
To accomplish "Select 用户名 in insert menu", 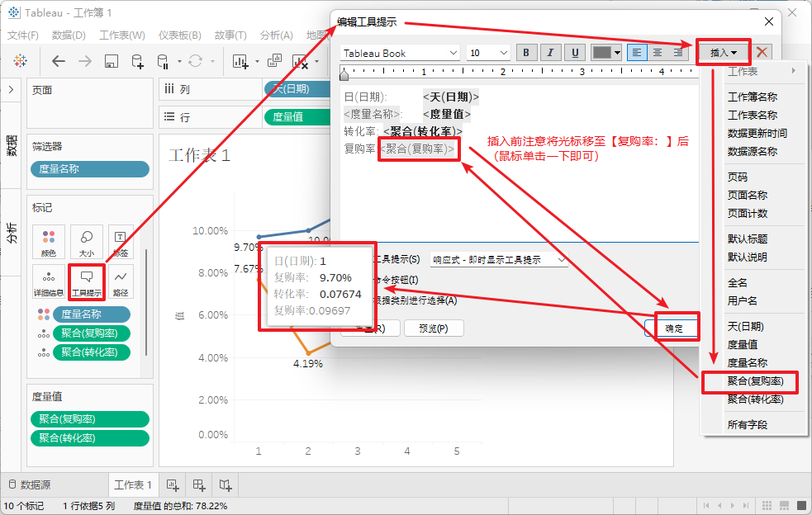I will 742,300.
